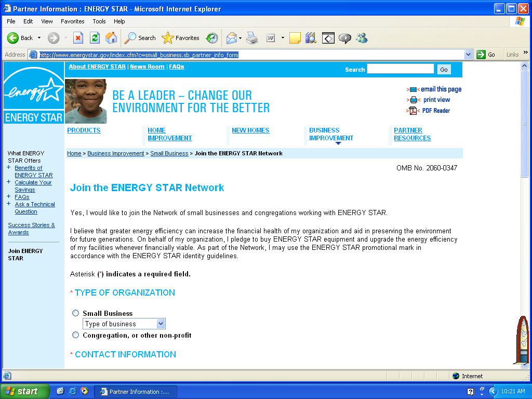Click the email this page envelope icon

point(413,89)
